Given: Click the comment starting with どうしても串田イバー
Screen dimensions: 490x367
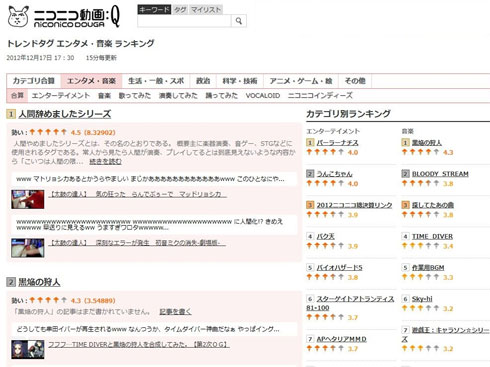Looking at the screenshot, I should pyautogui.click(x=148, y=329).
